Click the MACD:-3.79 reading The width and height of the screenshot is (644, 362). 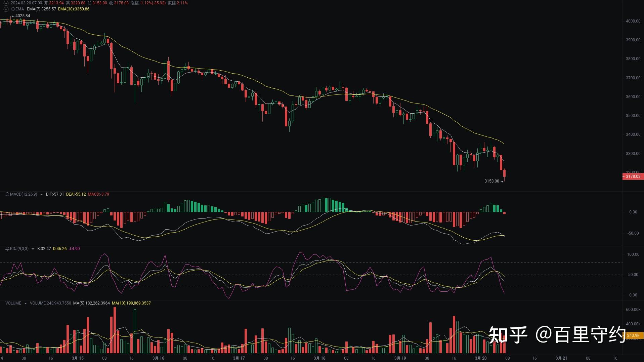pos(98,194)
